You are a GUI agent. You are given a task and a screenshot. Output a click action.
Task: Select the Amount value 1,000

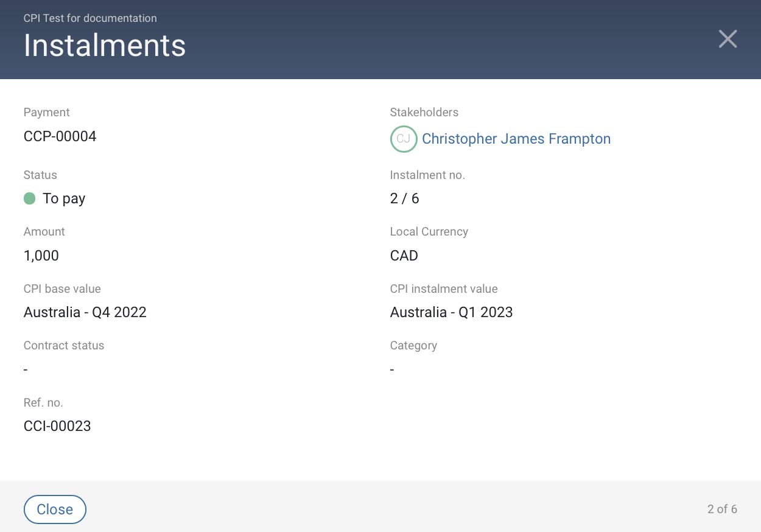(41, 255)
